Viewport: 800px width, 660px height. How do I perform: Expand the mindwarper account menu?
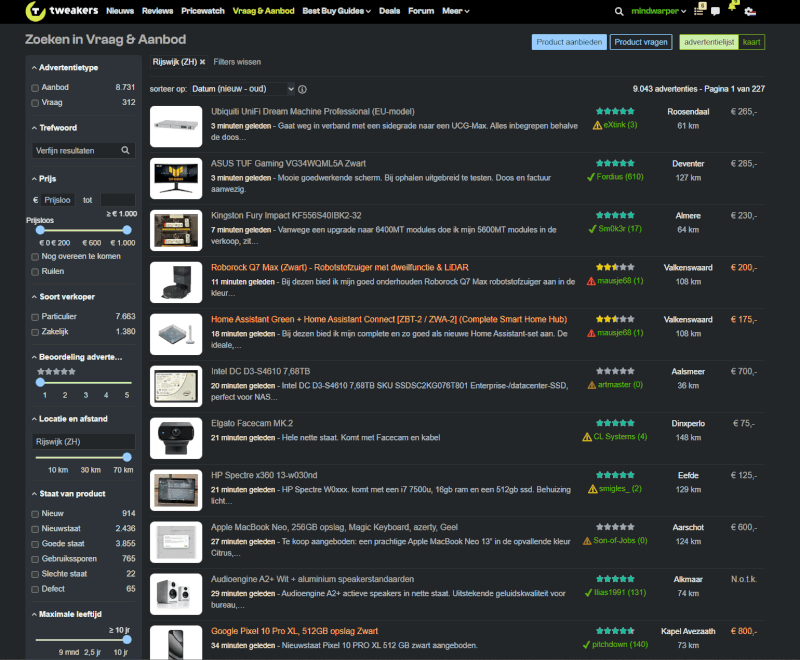(x=658, y=11)
